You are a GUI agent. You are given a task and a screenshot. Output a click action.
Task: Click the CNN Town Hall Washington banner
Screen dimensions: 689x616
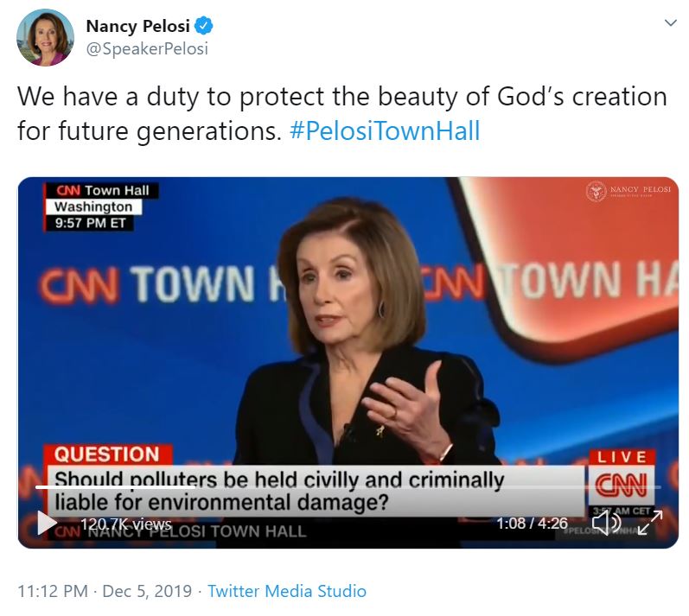[102, 207]
